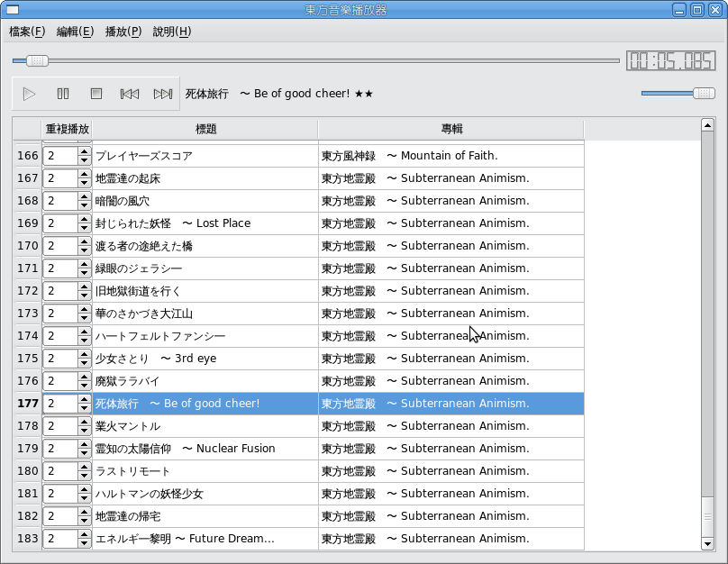The height and width of the screenshot is (564, 728).
Task: Open the 說明(H) menu
Action: pos(172,32)
